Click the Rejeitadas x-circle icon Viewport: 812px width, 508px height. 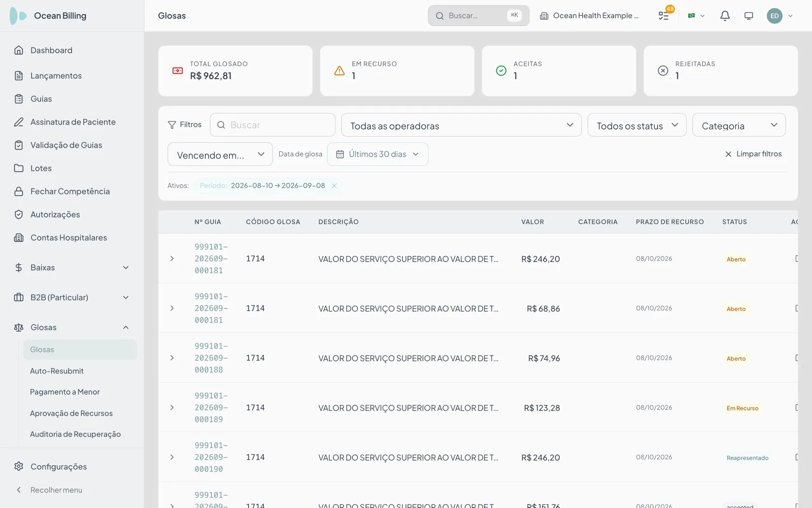[x=663, y=71]
